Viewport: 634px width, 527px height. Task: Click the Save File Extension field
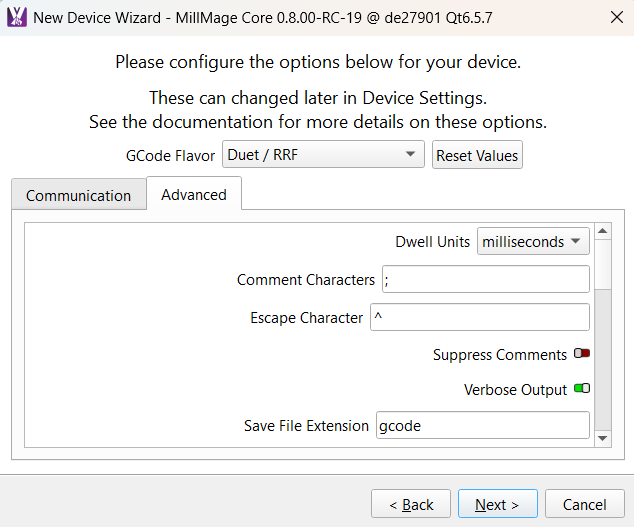pyautogui.click(x=482, y=425)
